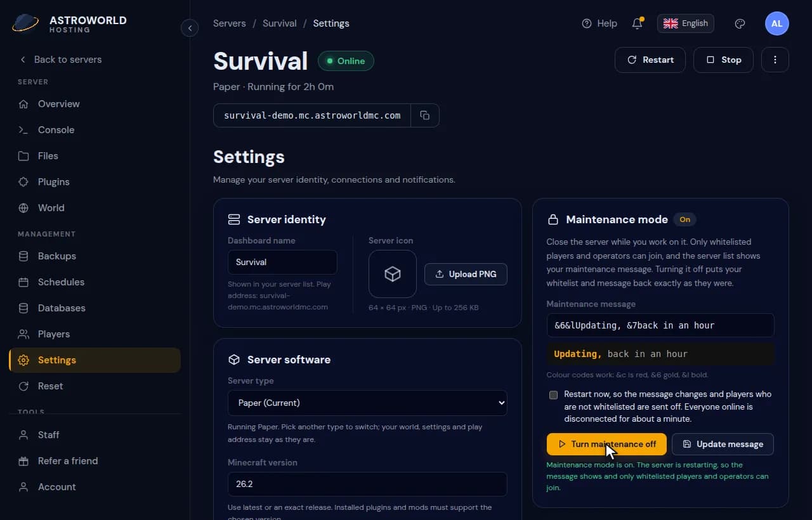Screen dimensions: 812x520
Task: Click the Astroworld Hosting planet logo
Action: 26,23
